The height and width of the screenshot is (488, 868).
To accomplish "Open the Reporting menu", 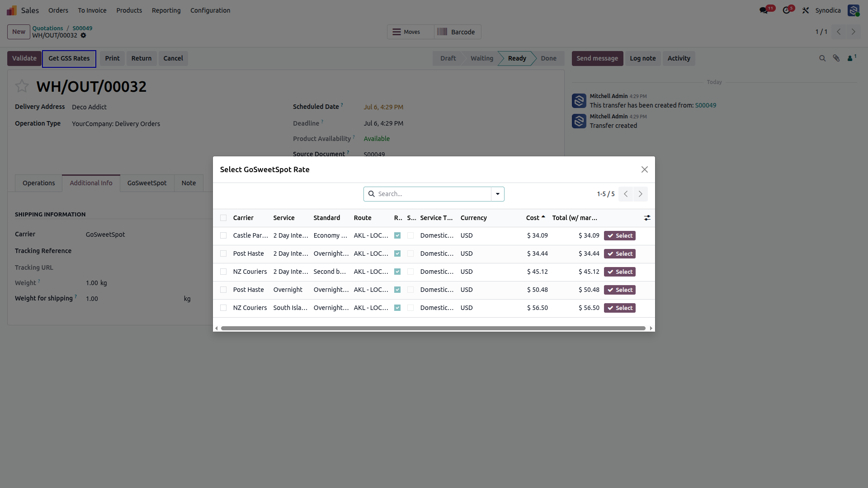I will [x=166, y=10].
